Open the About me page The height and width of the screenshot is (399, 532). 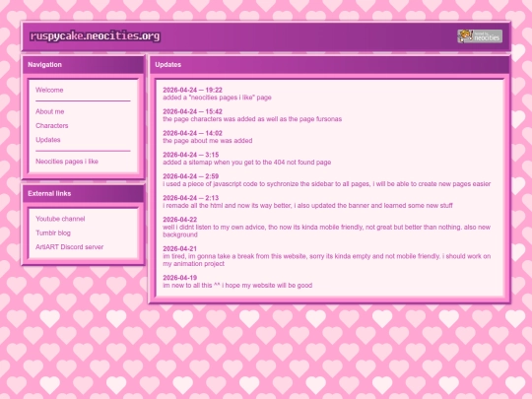coord(49,111)
